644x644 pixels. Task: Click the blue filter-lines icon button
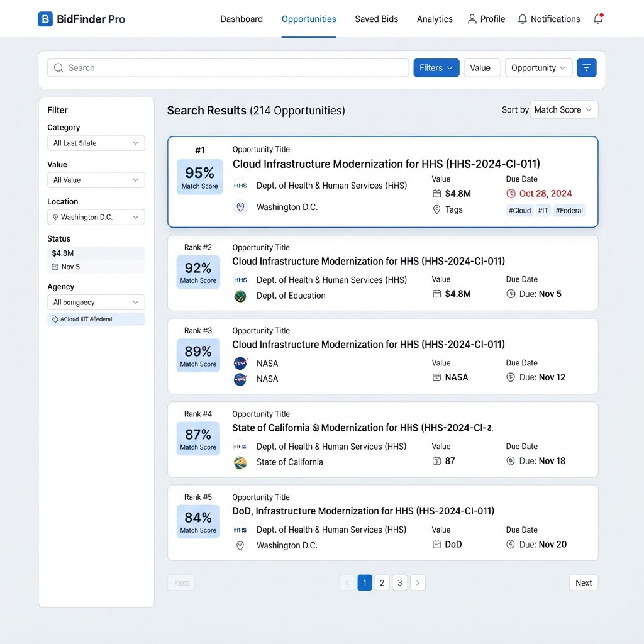tap(587, 68)
